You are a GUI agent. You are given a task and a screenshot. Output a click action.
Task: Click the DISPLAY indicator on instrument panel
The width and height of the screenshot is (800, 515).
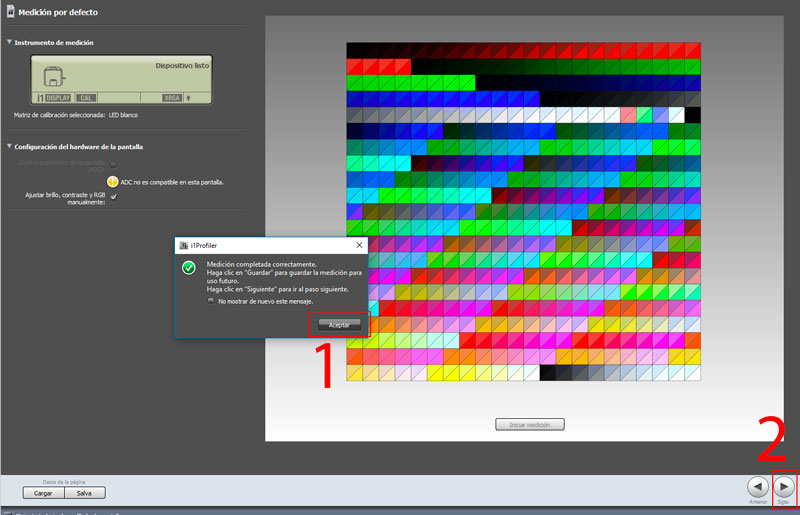(59, 98)
